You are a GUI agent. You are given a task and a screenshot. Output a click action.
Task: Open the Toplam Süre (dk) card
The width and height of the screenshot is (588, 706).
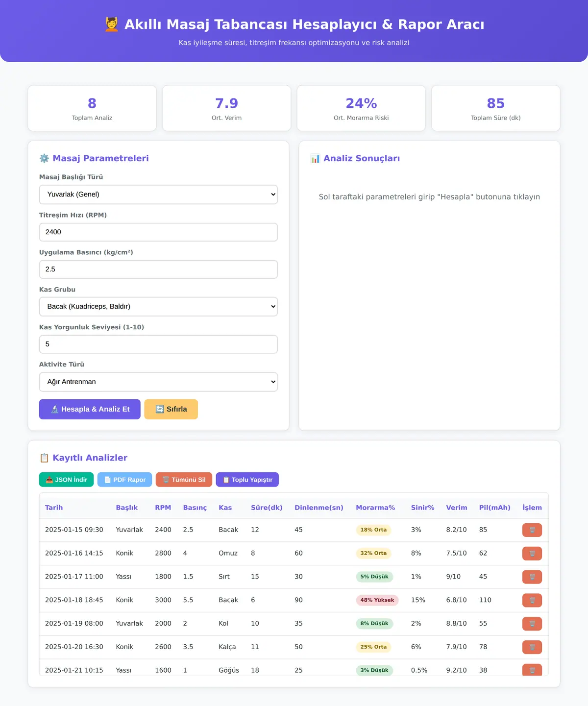click(x=496, y=108)
